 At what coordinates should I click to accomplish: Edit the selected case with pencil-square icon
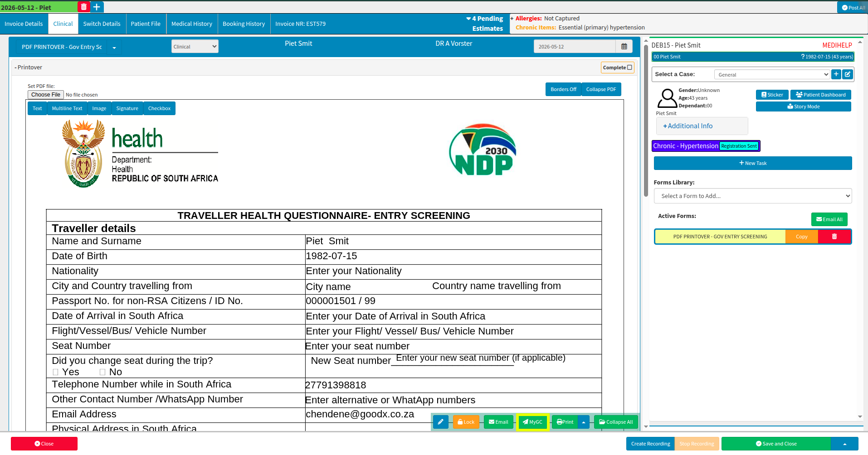pyautogui.click(x=848, y=74)
